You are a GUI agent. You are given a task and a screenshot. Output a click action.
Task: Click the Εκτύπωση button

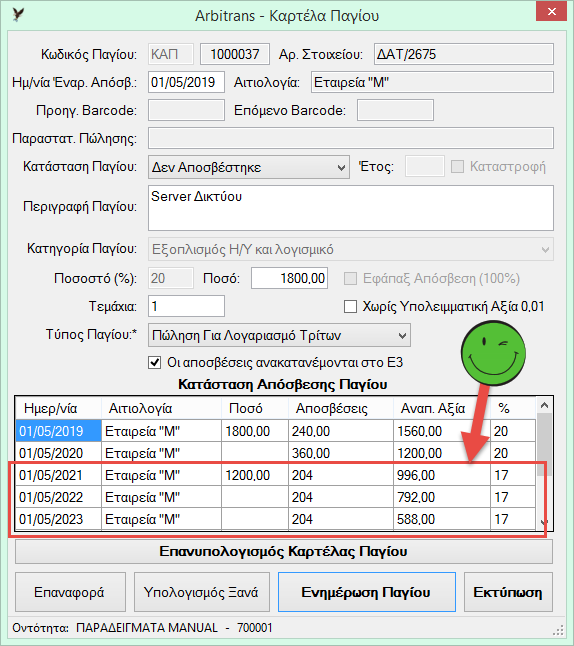[x=508, y=592]
